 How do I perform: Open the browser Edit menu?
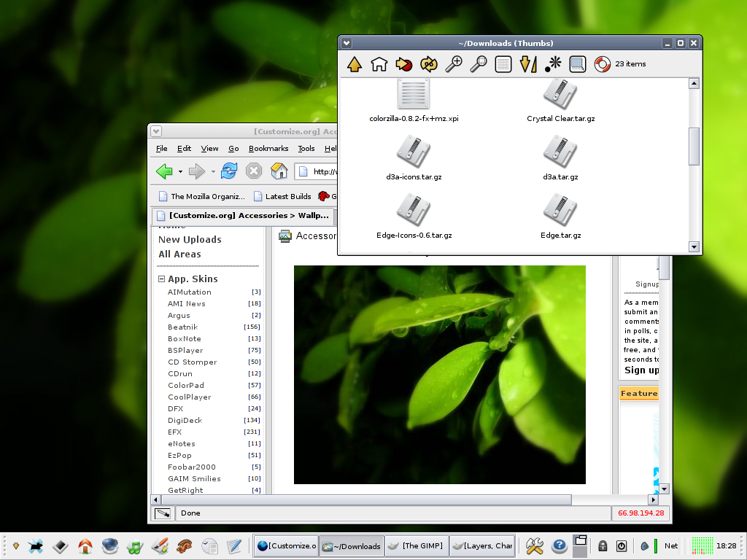coord(184,149)
